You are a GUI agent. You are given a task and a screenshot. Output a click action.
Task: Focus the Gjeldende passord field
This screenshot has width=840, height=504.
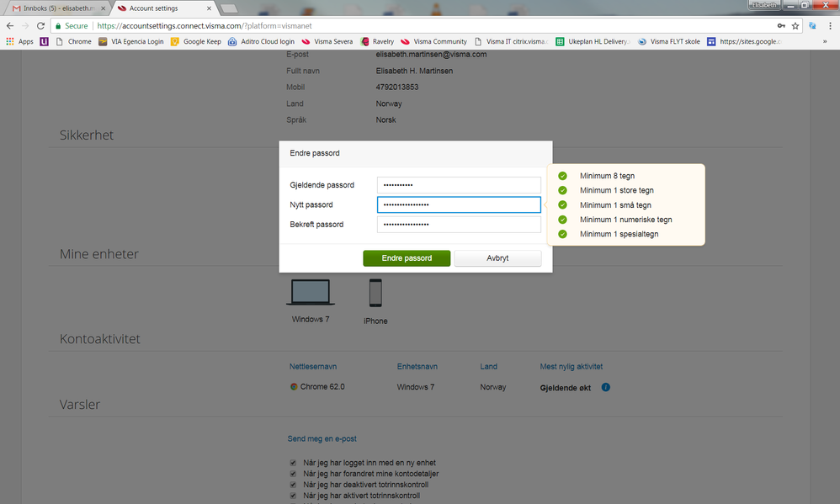point(459,185)
